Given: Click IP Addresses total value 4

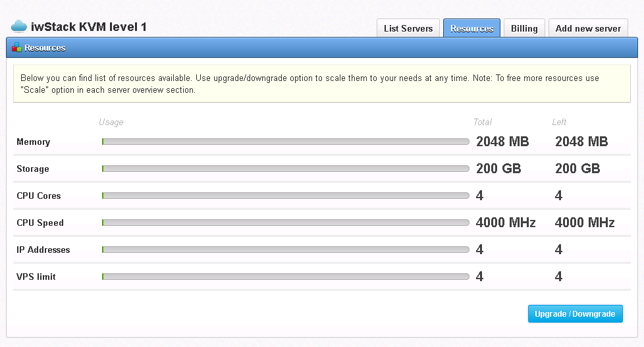Looking at the screenshot, I should coord(480,250).
